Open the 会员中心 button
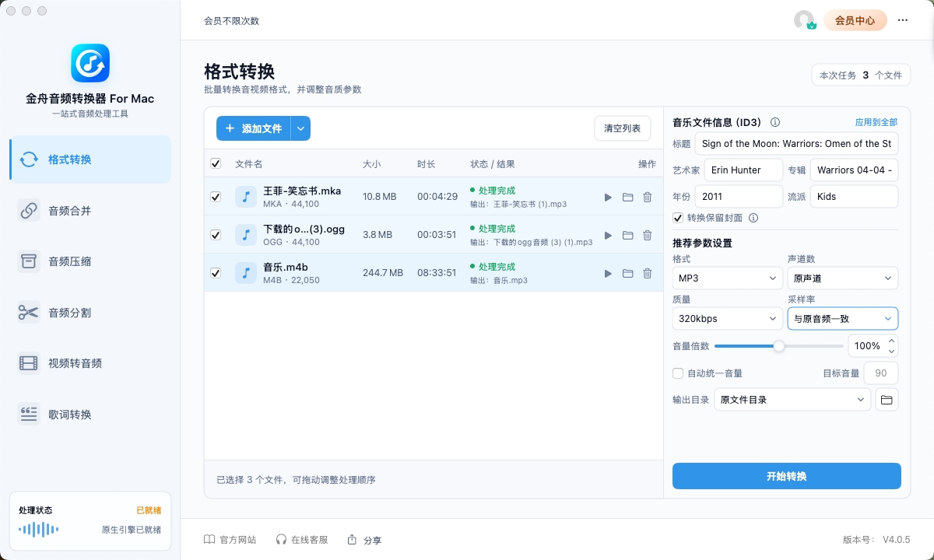Image resolution: width=934 pixels, height=560 pixels. 855,20
